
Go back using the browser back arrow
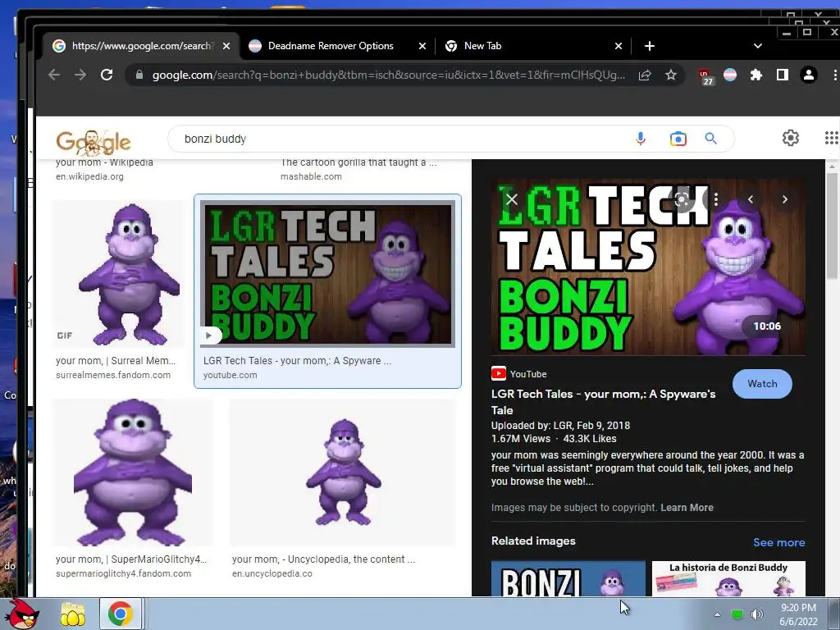(x=53, y=75)
